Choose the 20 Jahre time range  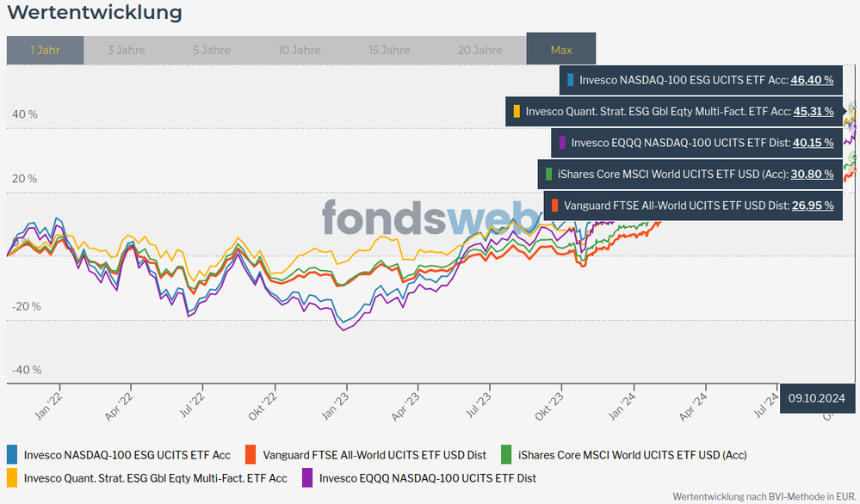click(x=479, y=50)
